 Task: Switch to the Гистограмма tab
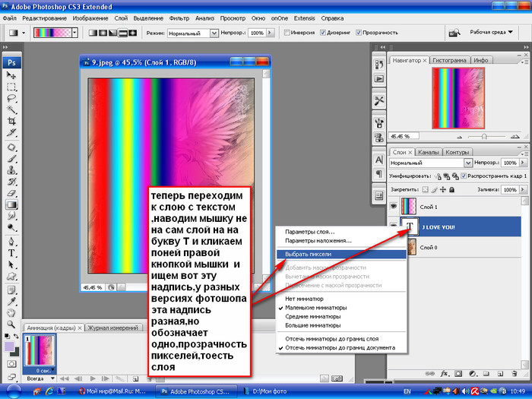click(x=449, y=60)
